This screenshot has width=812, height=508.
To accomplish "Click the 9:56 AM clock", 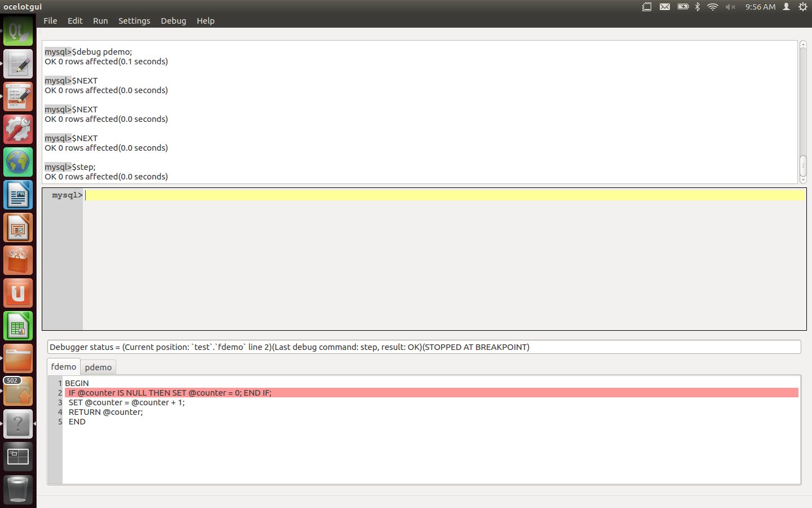I will tap(760, 7).
